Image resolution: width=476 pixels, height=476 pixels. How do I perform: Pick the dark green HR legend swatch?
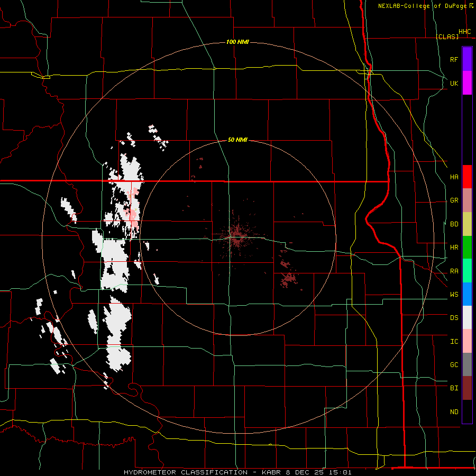[x=467, y=248]
